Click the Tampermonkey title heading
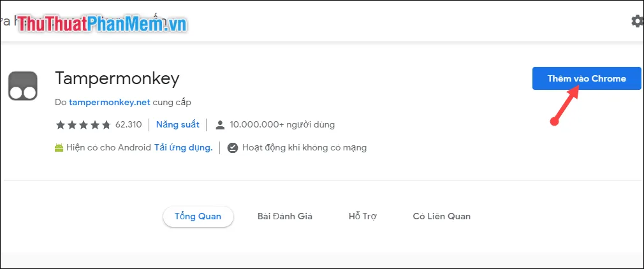Screen dimensions: 644x269 point(117,78)
